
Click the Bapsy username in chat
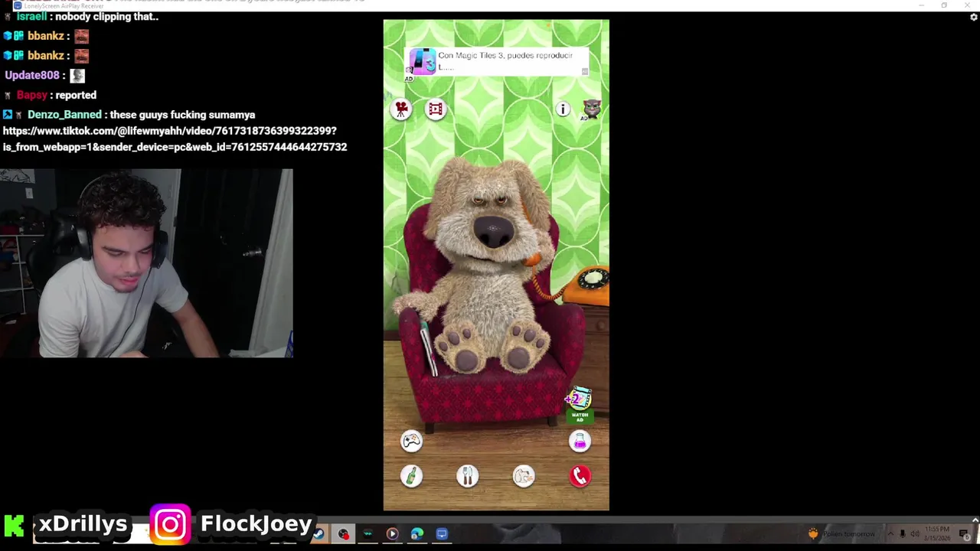pyautogui.click(x=32, y=95)
